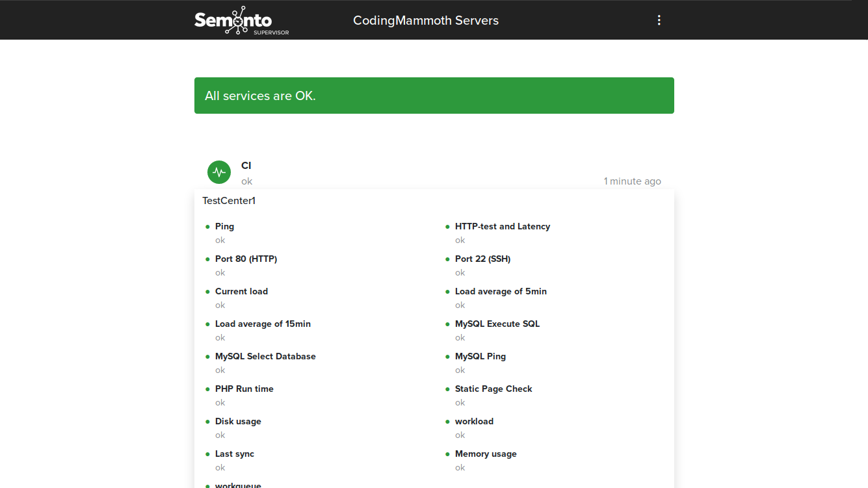Screen dimensions: 868x488
Task: Click the status dot beside MySQL Ping
Action: click(448, 356)
